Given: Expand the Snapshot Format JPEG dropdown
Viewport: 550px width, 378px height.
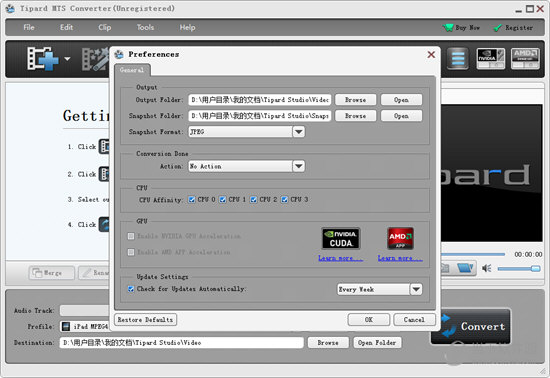Looking at the screenshot, I should pos(299,132).
